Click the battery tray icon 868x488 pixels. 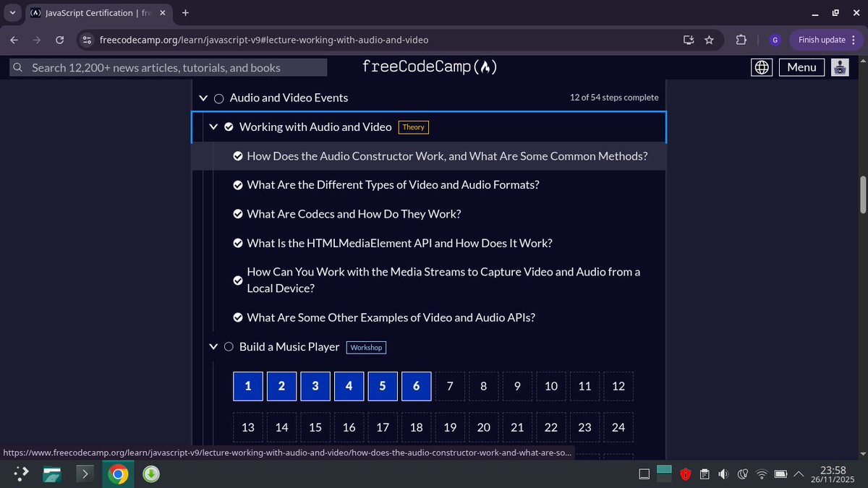(x=780, y=474)
